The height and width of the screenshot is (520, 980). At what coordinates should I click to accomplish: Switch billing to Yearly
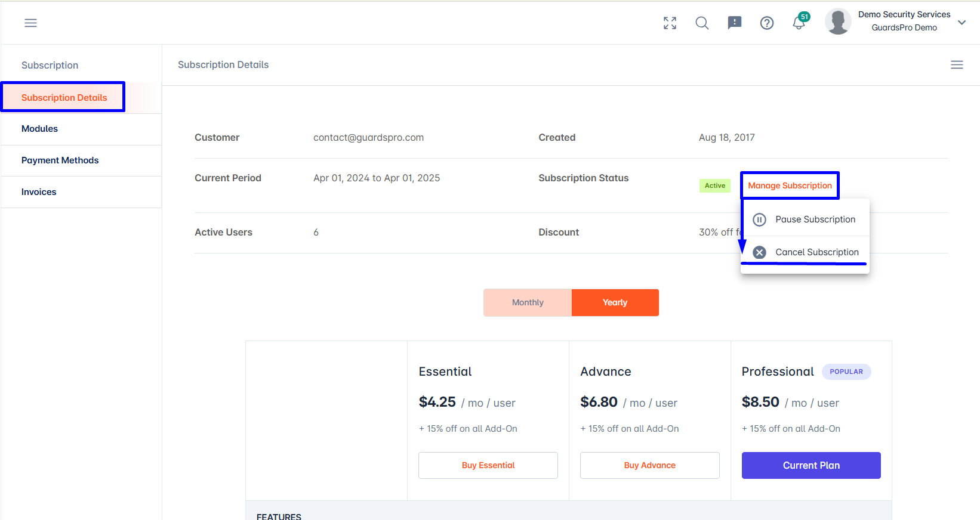click(x=615, y=302)
